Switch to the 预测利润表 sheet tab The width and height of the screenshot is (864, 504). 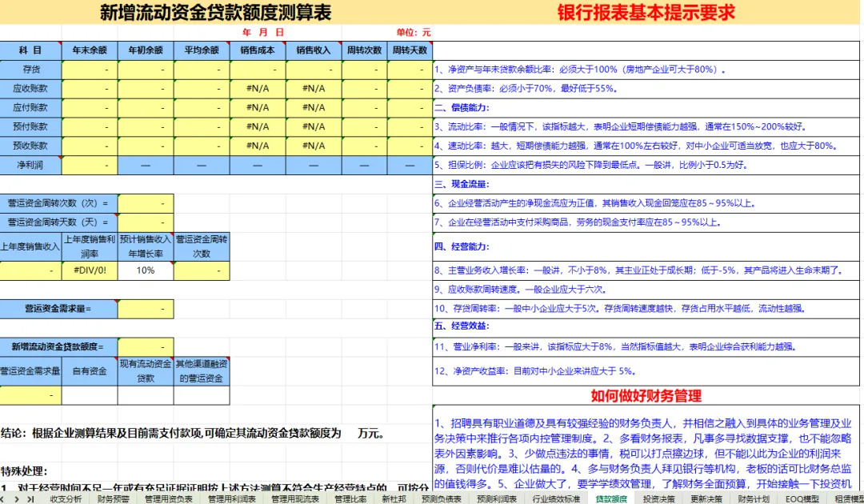coord(497,498)
